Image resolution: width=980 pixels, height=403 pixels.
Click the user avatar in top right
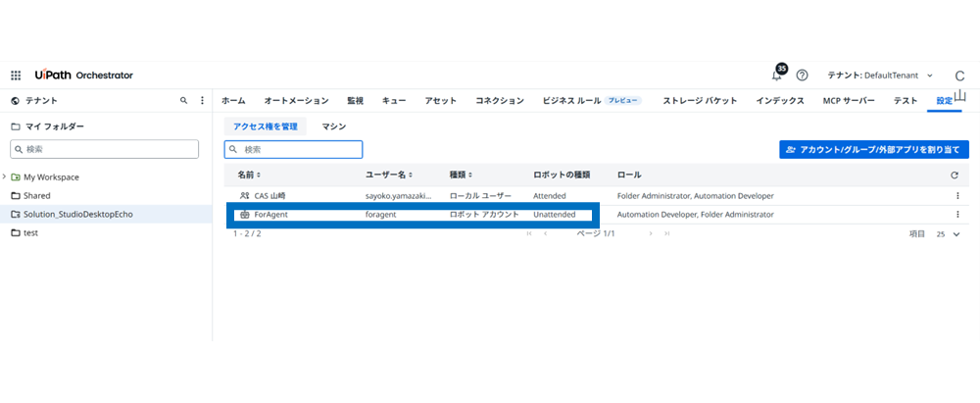(x=957, y=76)
